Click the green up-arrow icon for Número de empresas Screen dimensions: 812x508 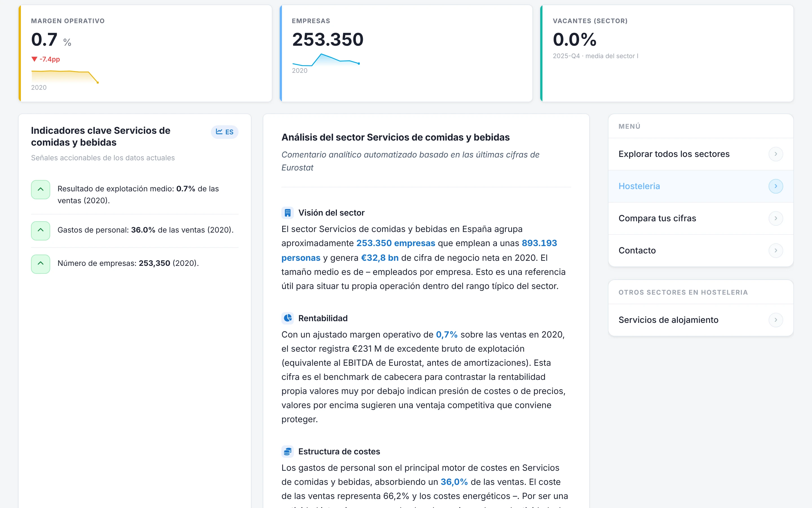(x=41, y=264)
